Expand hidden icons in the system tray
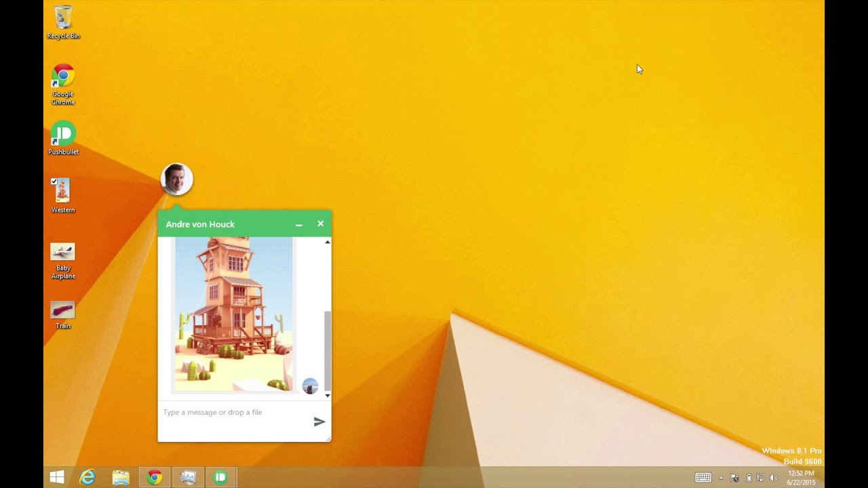This screenshot has height=488, width=868. click(x=722, y=477)
